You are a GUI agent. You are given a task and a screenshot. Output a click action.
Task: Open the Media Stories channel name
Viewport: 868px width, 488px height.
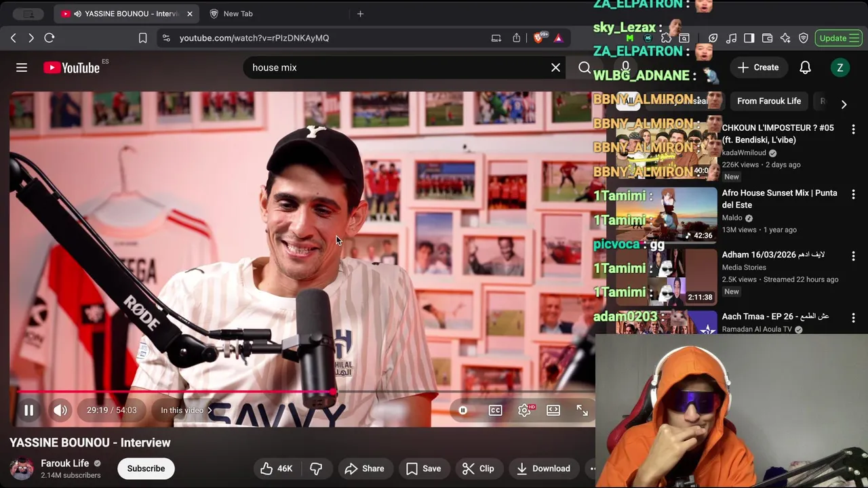click(744, 267)
